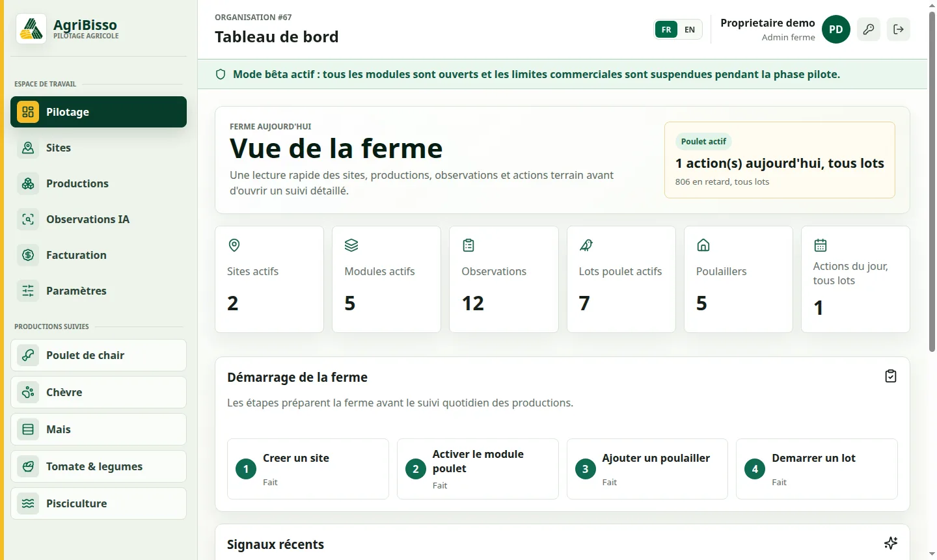The width and height of the screenshot is (937, 560).
Task: Go to Productions in sidebar
Action: pyautogui.click(x=98, y=183)
